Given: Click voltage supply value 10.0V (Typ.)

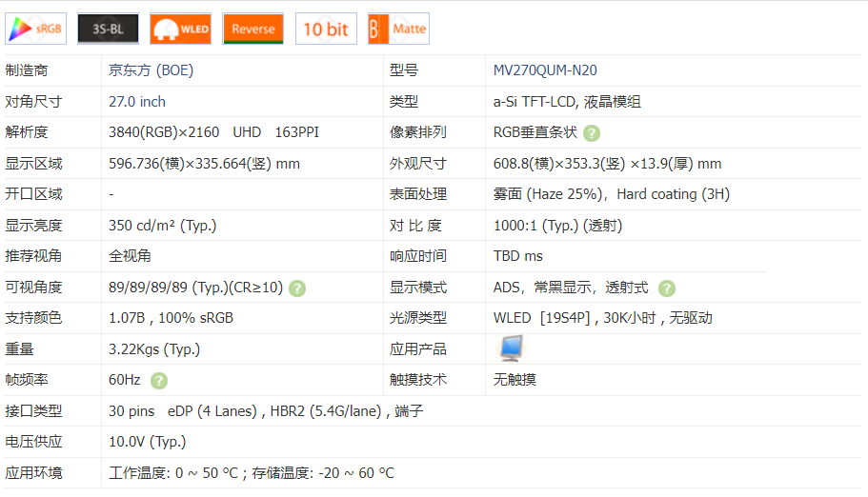Looking at the screenshot, I should [x=148, y=442].
